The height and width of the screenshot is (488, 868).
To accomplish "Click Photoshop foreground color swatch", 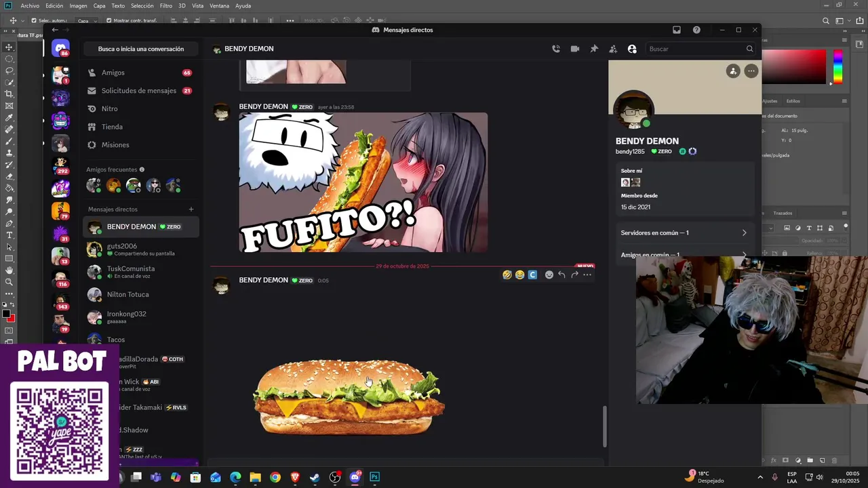I will point(6,314).
